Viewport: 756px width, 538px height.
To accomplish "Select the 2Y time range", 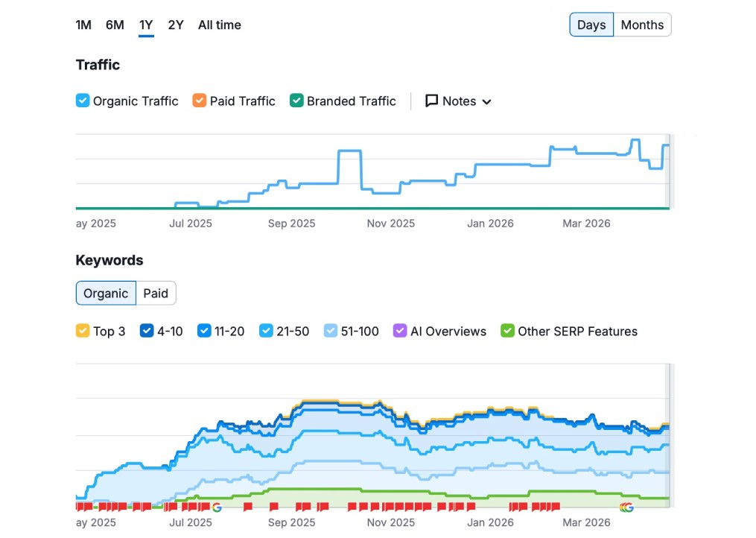I will pos(176,25).
